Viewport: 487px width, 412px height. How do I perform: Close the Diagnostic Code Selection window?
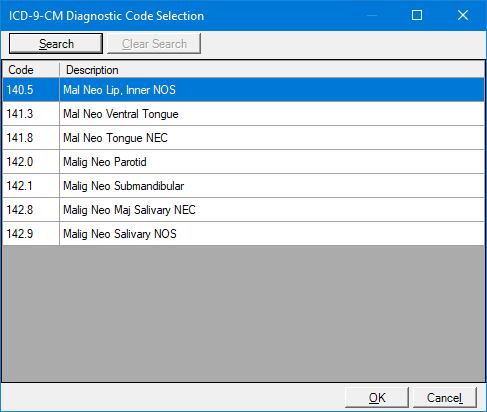click(x=463, y=15)
